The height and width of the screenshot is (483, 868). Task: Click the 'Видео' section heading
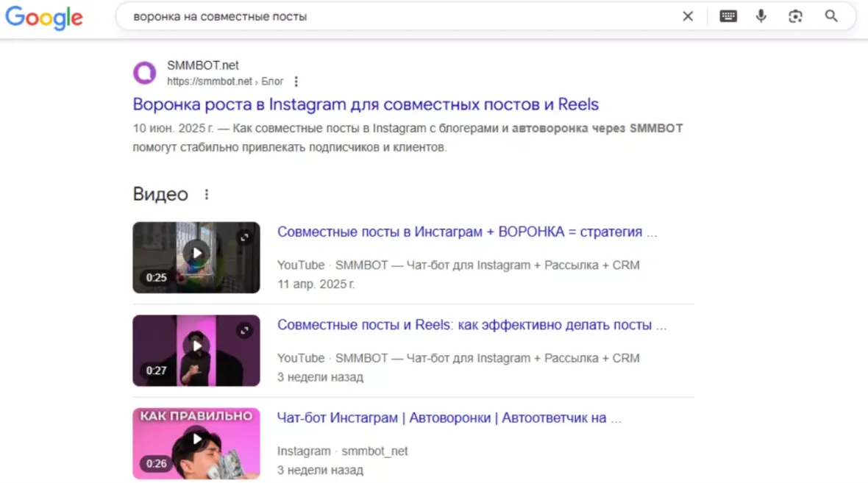pyautogui.click(x=160, y=194)
